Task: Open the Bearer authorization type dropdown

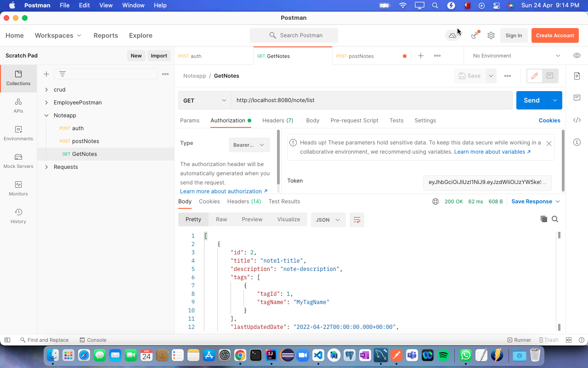Action: pos(249,145)
